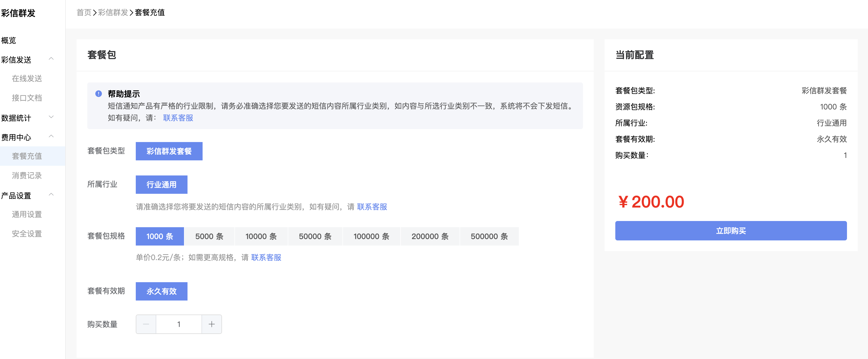
Task: Collapse the 费用中心 sidebar section chevron
Action: [x=51, y=137]
